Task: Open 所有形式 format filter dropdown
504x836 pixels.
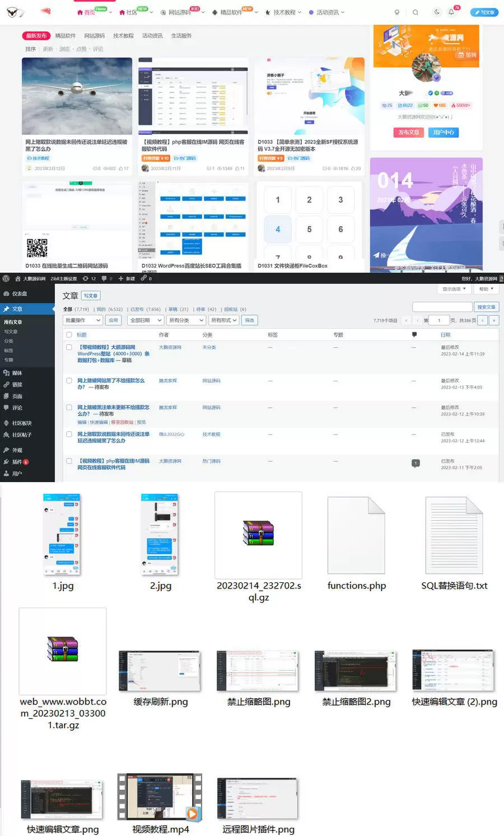Action: [x=224, y=320]
